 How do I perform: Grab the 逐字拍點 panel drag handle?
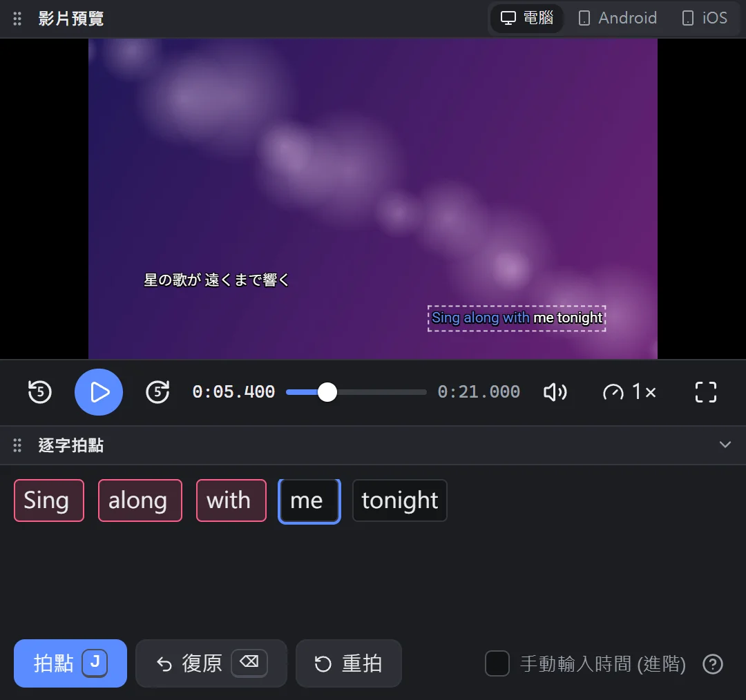click(x=17, y=445)
